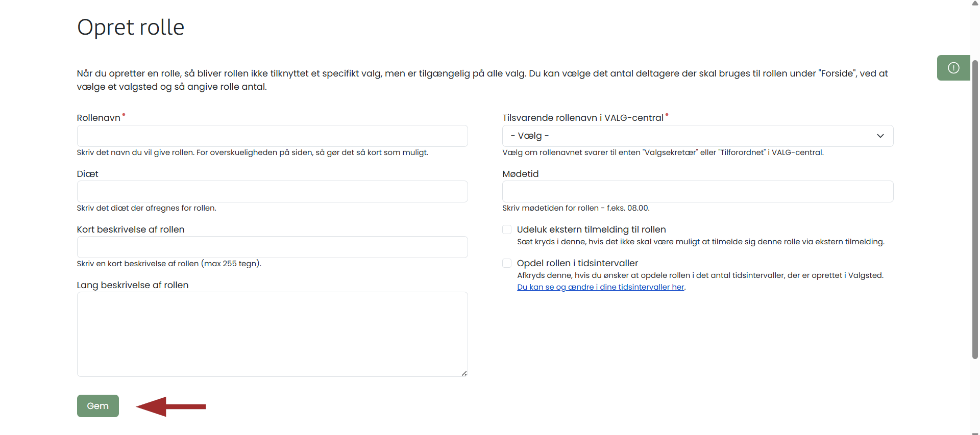Click into the Diæt input field

272,192
